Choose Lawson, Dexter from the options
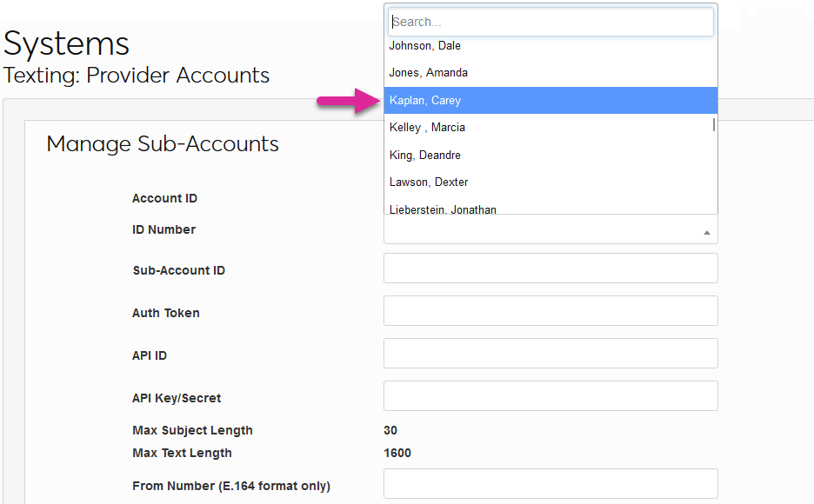Viewport: 814px width, 504px height. [x=429, y=182]
